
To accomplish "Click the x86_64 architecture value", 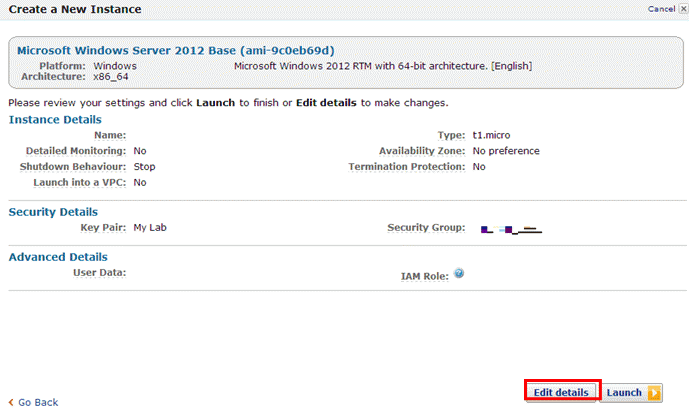I will click(x=111, y=77).
